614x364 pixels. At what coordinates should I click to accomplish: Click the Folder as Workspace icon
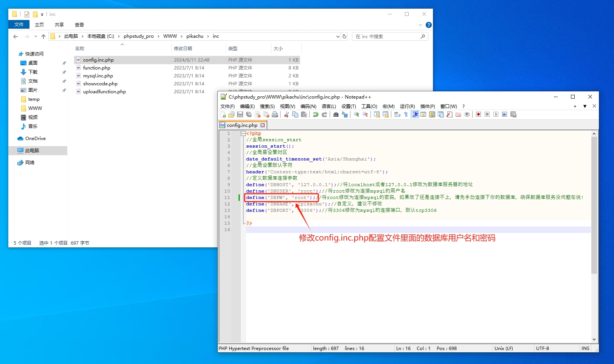458,114
